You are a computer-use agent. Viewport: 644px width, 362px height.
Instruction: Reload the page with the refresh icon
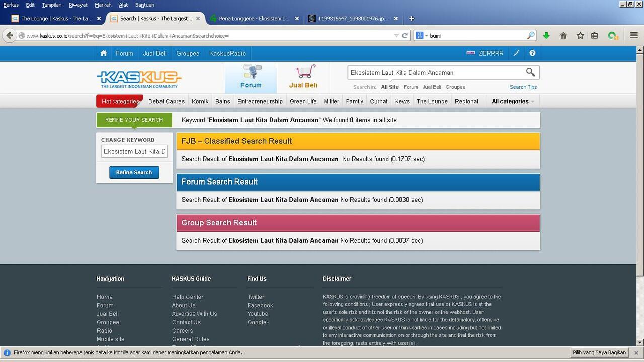coord(405,36)
